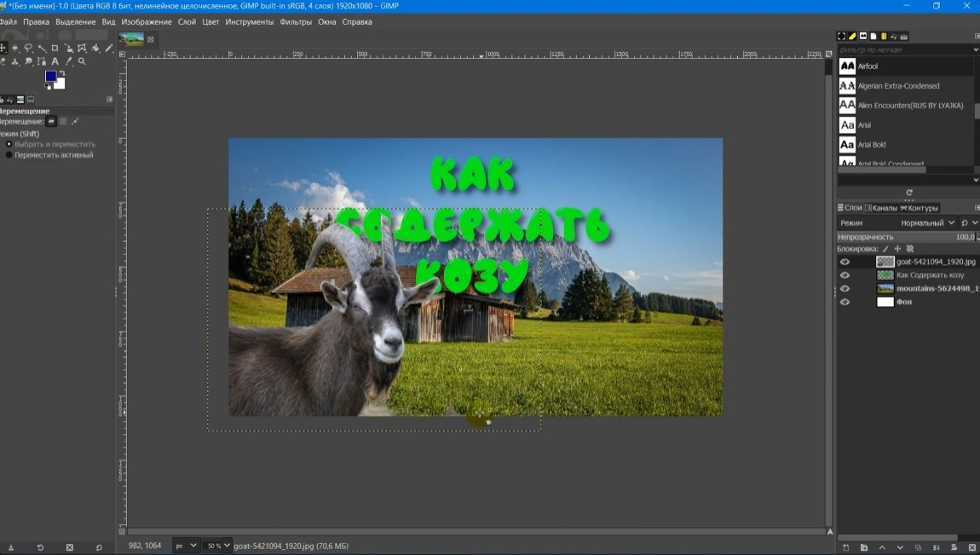
Task: Open the Фильтры menu
Action: click(296, 22)
